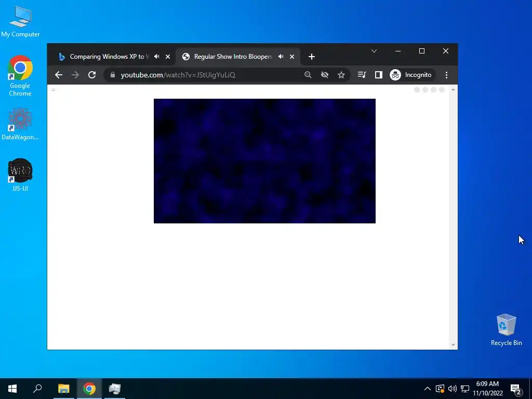Click Chrome icon in taskbar
532x399 pixels.
click(x=89, y=389)
